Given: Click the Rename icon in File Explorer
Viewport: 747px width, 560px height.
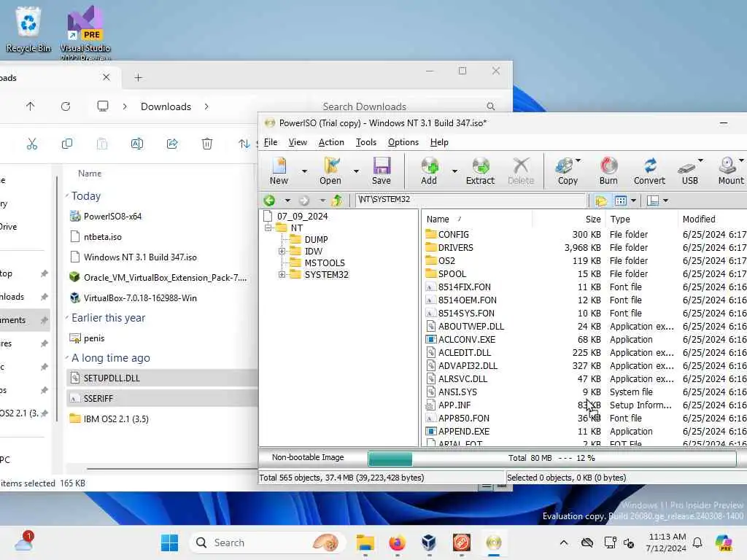Looking at the screenshot, I should coord(136,144).
